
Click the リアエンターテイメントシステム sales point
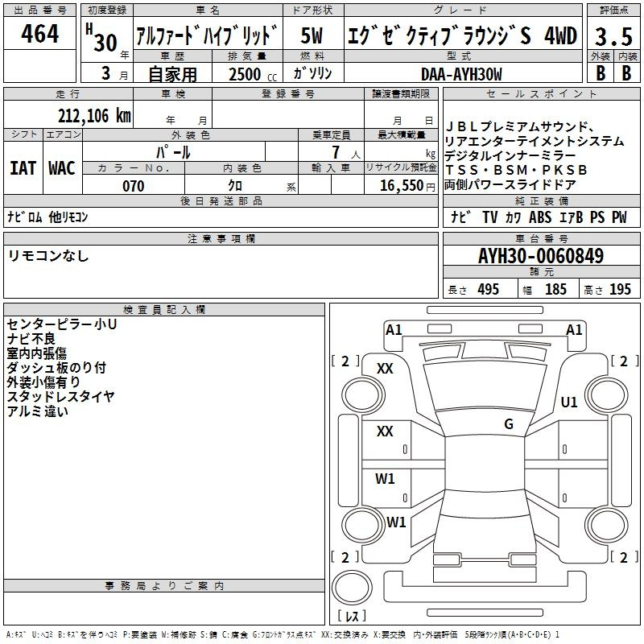[x=534, y=142]
